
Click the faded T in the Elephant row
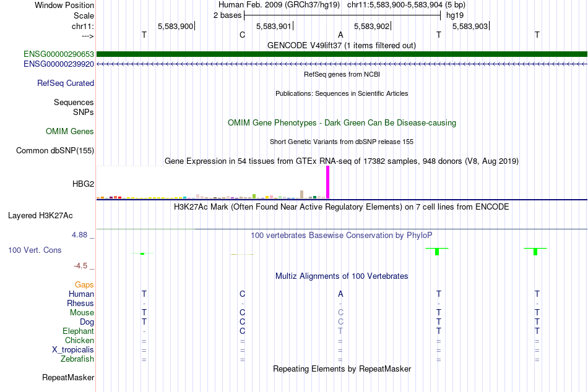coord(340,331)
